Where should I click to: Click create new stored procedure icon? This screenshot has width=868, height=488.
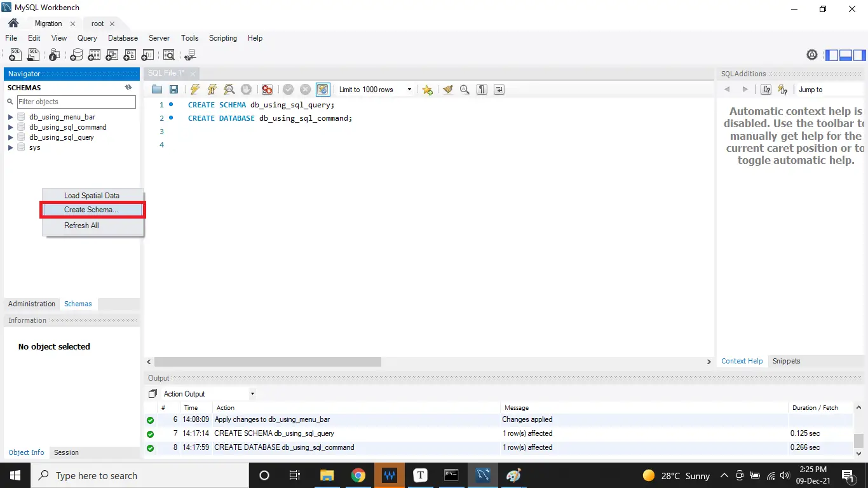click(130, 55)
